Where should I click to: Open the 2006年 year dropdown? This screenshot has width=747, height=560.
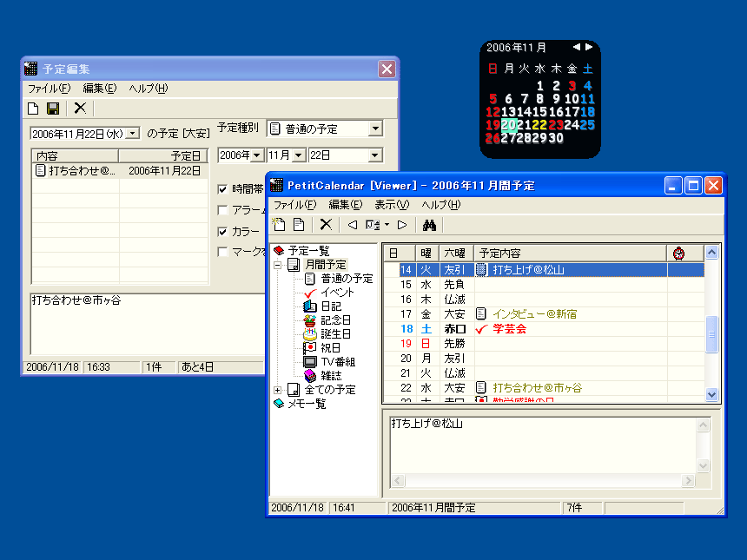pyautogui.click(x=257, y=155)
